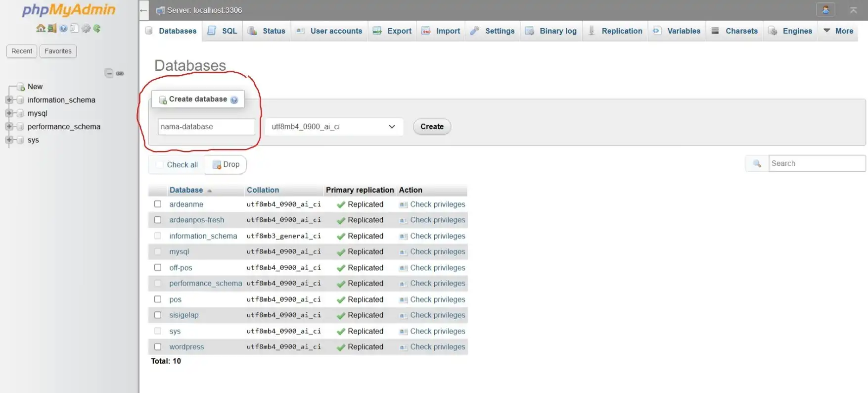Open the SQL tab
This screenshot has height=393, width=868.
(x=223, y=31)
